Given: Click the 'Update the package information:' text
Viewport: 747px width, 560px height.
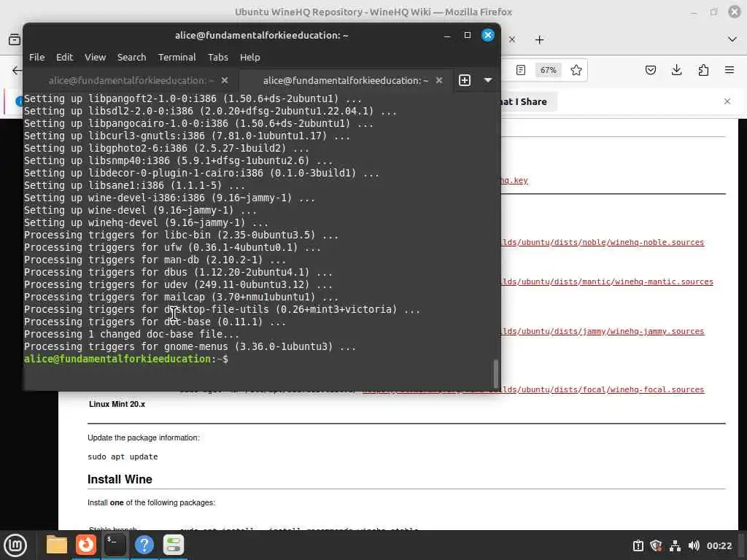Looking at the screenshot, I should (x=144, y=437).
